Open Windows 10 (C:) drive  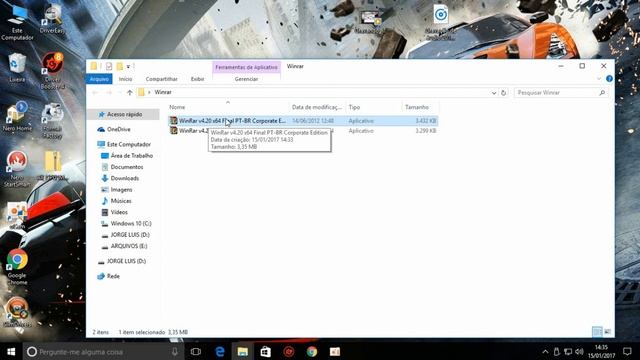tap(131, 224)
